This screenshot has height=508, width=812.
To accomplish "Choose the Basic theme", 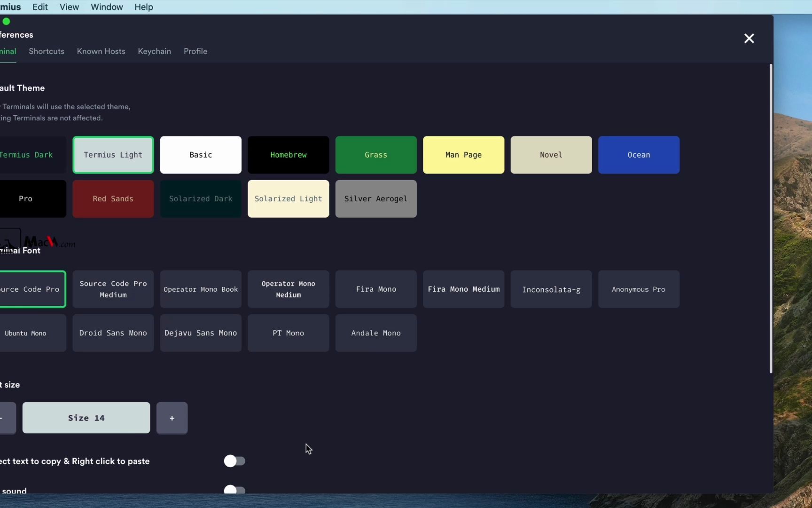I will [201, 155].
